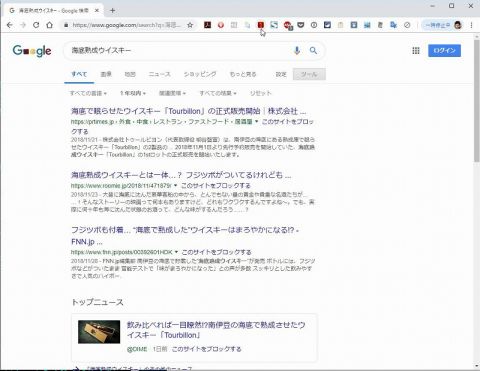Click block-site link on the @DIME news item
The height and width of the screenshot is (371, 480).
pyautogui.click(x=206, y=349)
